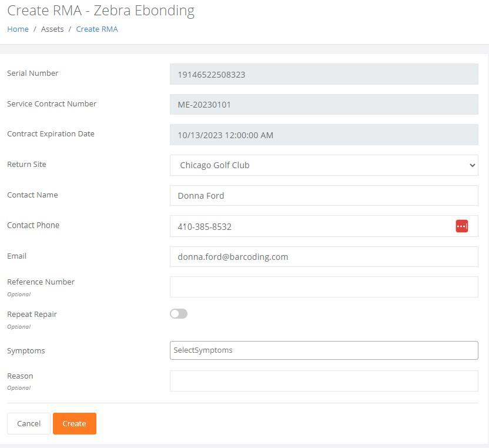Image resolution: width=489 pixels, height=448 pixels.
Task: Go to Home breadcrumb link
Action: tap(18, 29)
